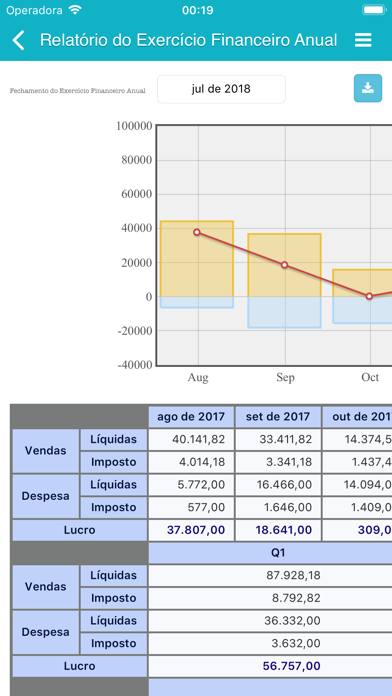Open the hamburger menu icon
This screenshot has height=696, width=392.
pyautogui.click(x=363, y=40)
